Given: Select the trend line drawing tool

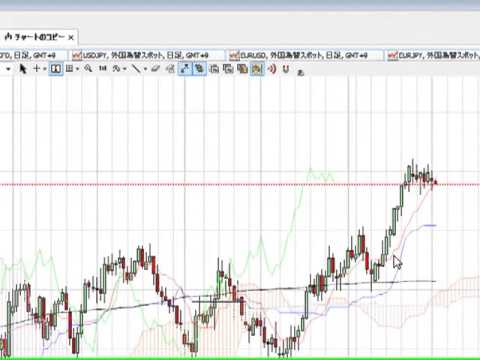Looking at the screenshot, I should (x=136, y=69).
